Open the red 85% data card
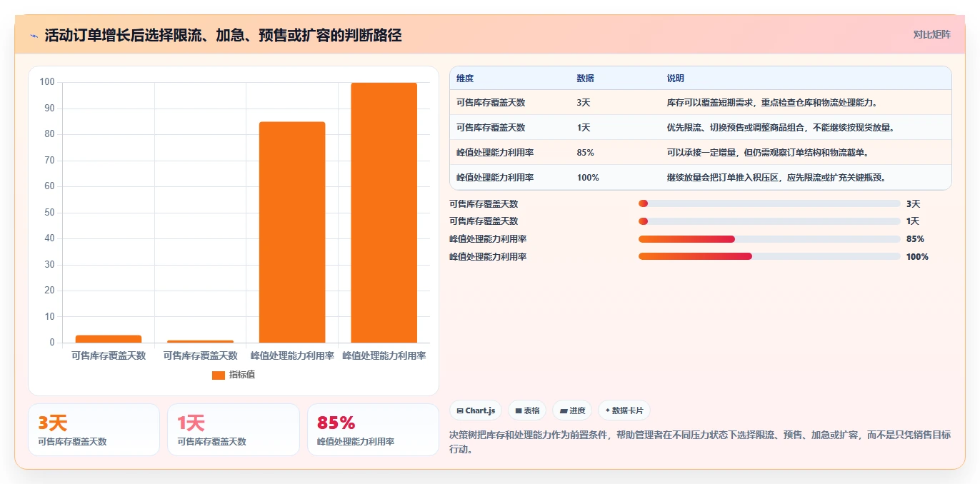 pyautogui.click(x=373, y=430)
